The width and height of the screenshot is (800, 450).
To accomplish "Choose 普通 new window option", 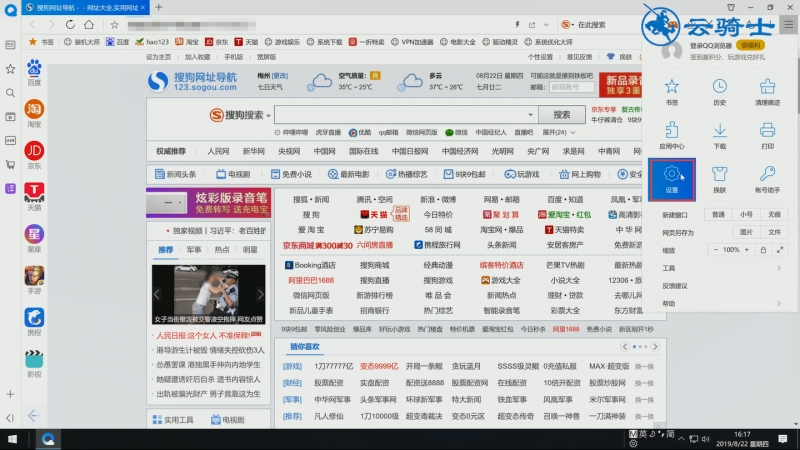I will (x=718, y=215).
